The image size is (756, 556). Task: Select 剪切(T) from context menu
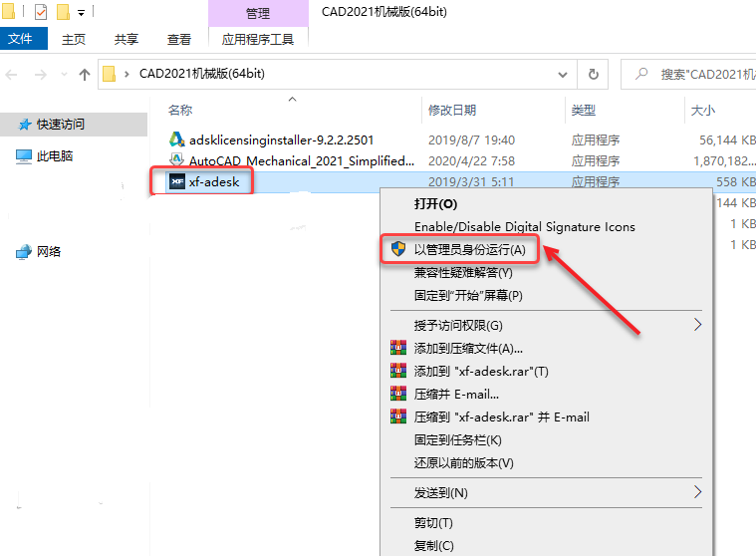[x=433, y=523]
